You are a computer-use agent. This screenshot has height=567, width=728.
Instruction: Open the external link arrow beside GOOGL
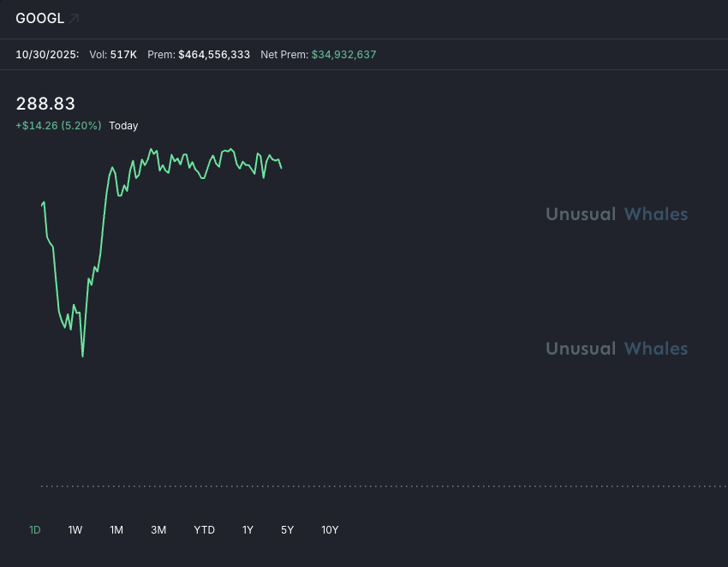point(75,18)
